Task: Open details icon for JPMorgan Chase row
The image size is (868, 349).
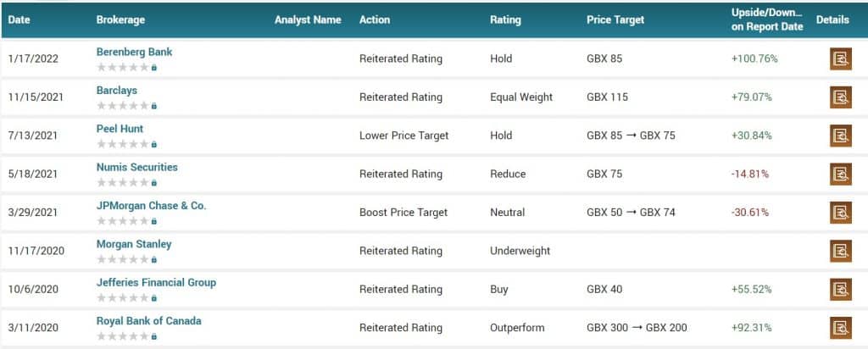Action: click(x=840, y=213)
